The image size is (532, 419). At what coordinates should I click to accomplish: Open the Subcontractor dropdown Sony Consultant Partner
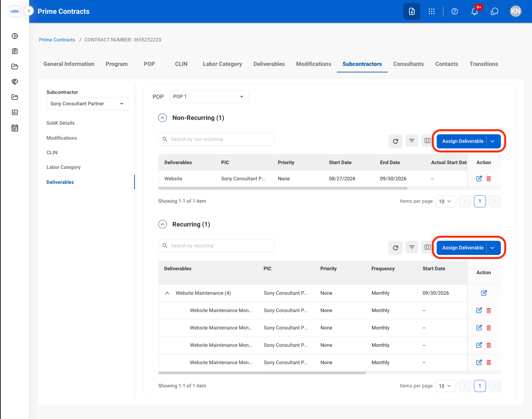(x=87, y=104)
